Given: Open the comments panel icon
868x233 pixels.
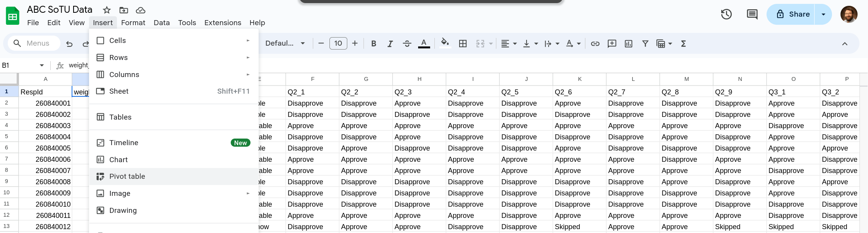Looking at the screenshot, I should 752,14.
